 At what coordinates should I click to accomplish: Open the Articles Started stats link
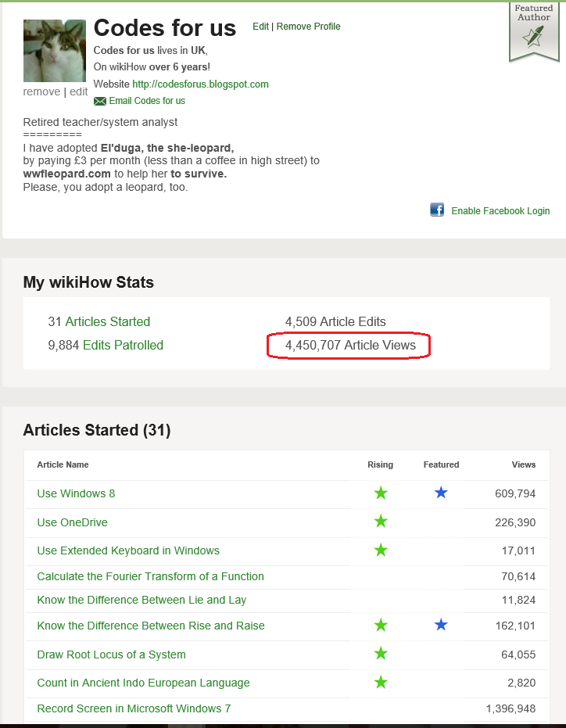[108, 321]
